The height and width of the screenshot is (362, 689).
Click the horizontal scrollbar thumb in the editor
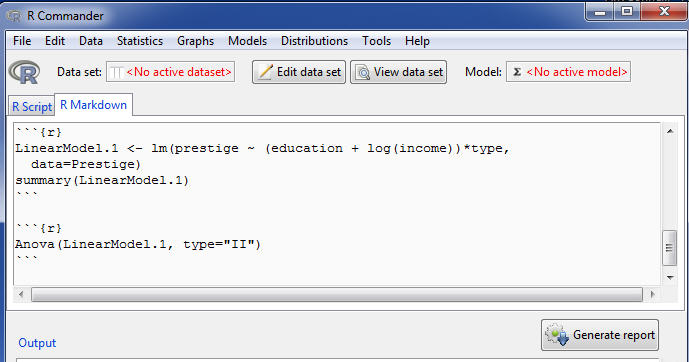point(337,294)
